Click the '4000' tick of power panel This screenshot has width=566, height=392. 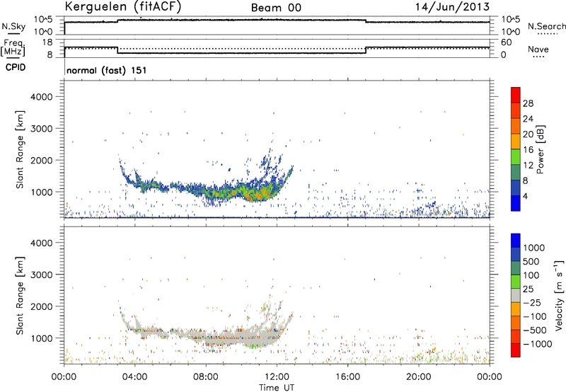click(41, 97)
